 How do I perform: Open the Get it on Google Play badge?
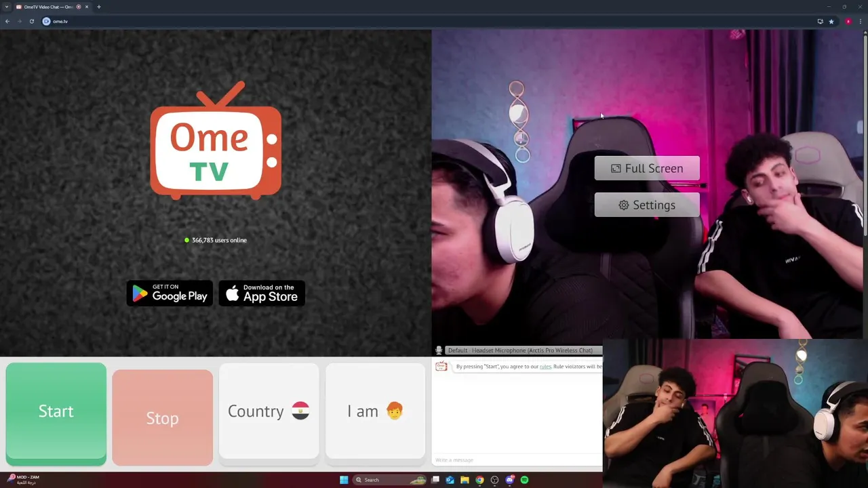point(170,293)
